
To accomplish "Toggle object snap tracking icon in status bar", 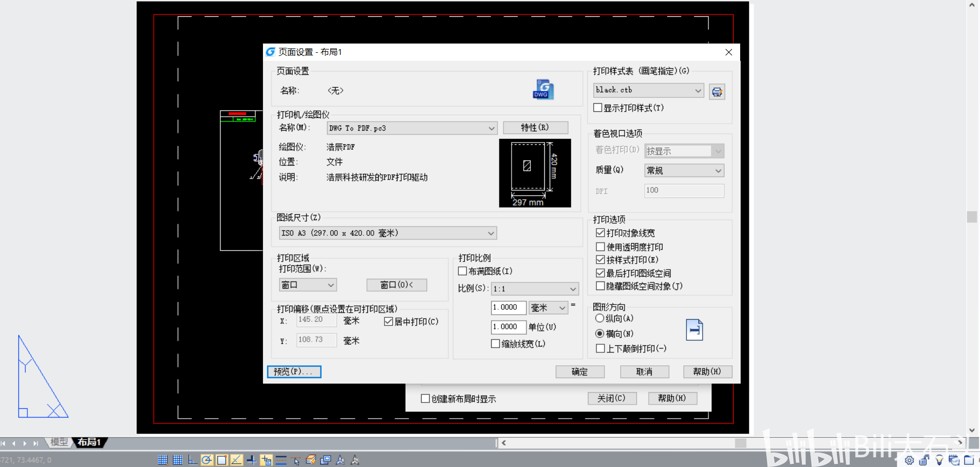I will pos(236,460).
